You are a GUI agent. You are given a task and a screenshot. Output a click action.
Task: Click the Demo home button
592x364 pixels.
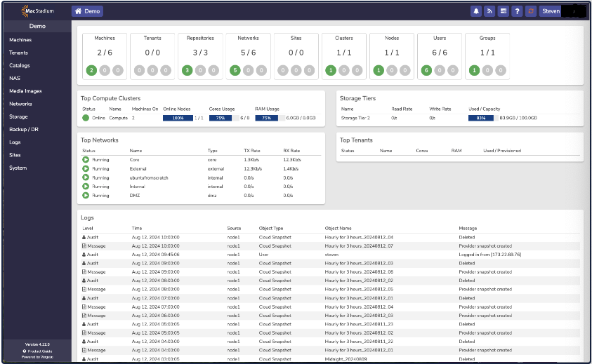pyautogui.click(x=87, y=11)
